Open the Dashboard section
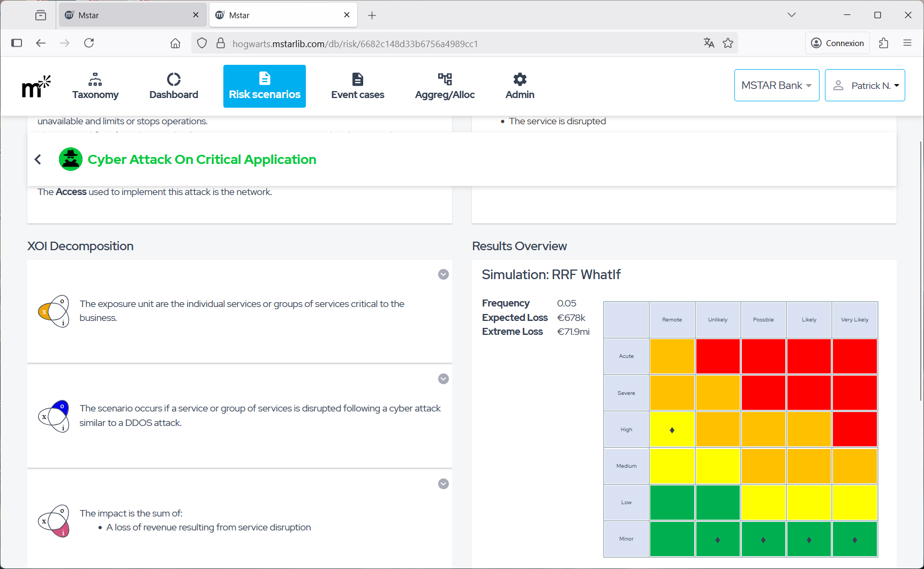Viewport: 924px width, 569px height. coord(174,86)
